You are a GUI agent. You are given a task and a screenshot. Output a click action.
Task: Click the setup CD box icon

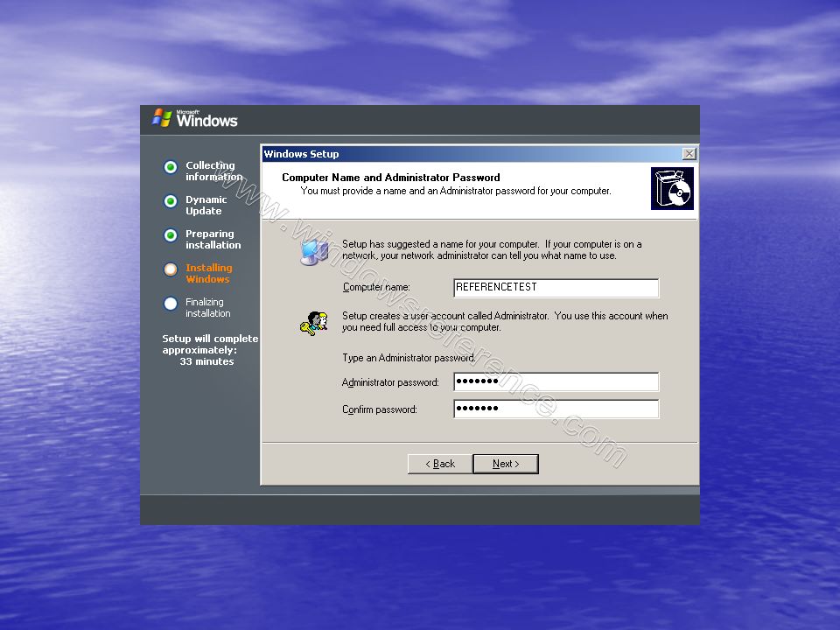point(672,189)
